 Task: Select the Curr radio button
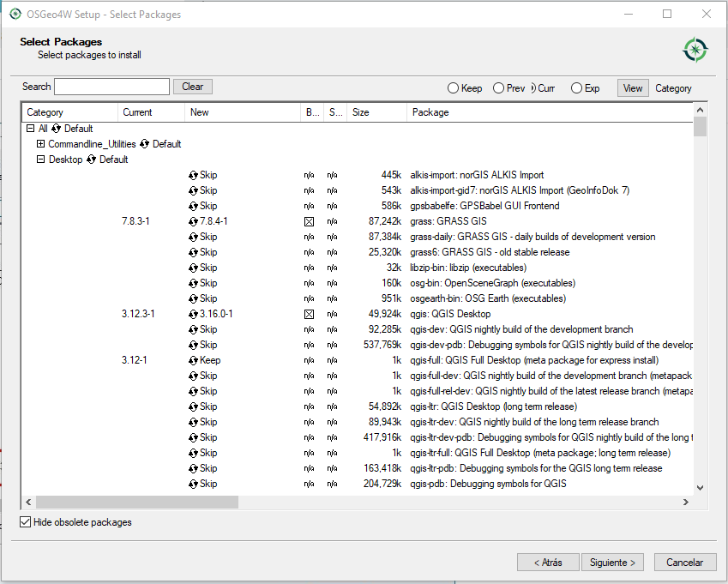click(x=533, y=88)
